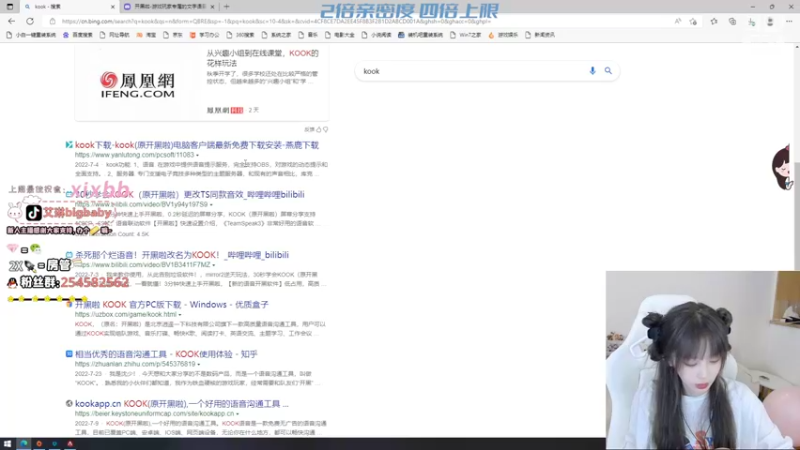Image resolution: width=800 pixels, height=450 pixels.
Task: Start voice search microphone icon
Action: pos(592,71)
